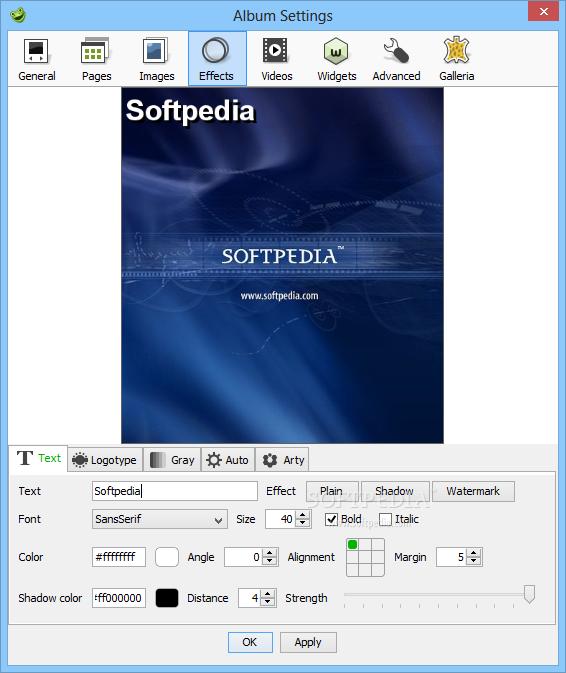Close the Album Settings dialog
Screen dimensions: 566x673
(x=543, y=12)
